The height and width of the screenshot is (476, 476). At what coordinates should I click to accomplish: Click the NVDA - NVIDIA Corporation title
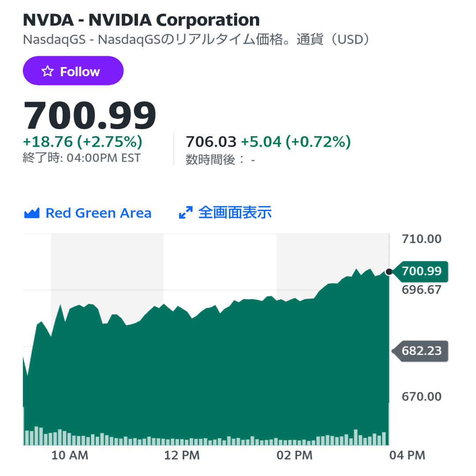[x=141, y=20]
